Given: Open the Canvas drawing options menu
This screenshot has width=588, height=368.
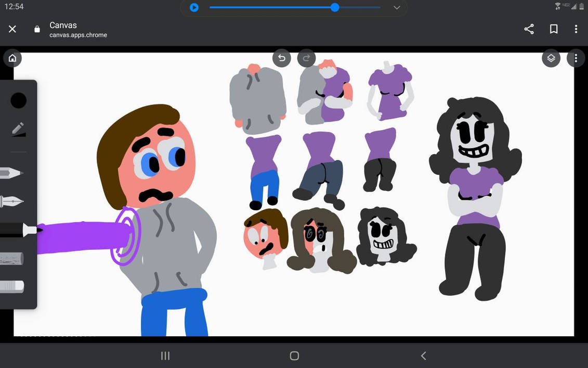Looking at the screenshot, I should pos(576,58).
